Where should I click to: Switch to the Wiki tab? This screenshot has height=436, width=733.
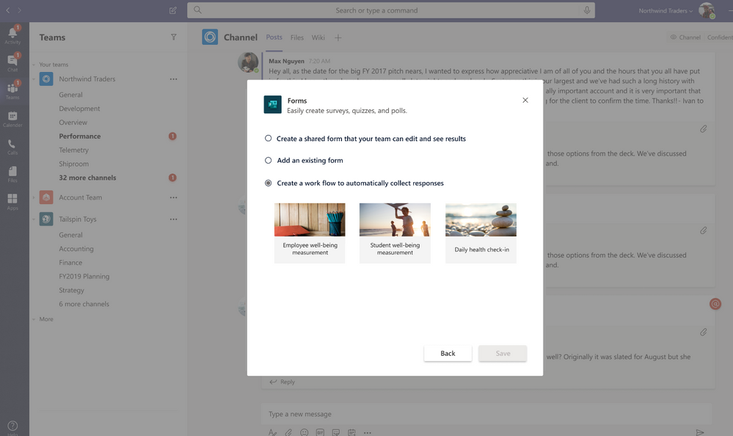[318, 37]
